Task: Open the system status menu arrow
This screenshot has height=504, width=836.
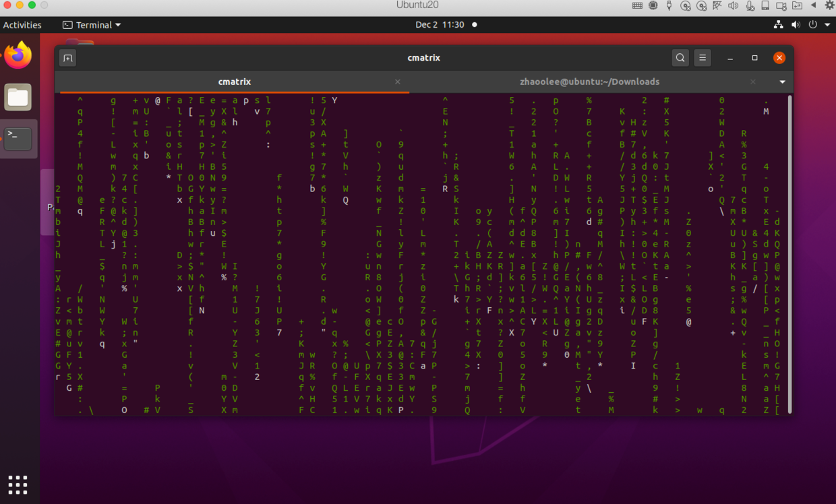Action: pyautogui.click(x=829, y=25)
